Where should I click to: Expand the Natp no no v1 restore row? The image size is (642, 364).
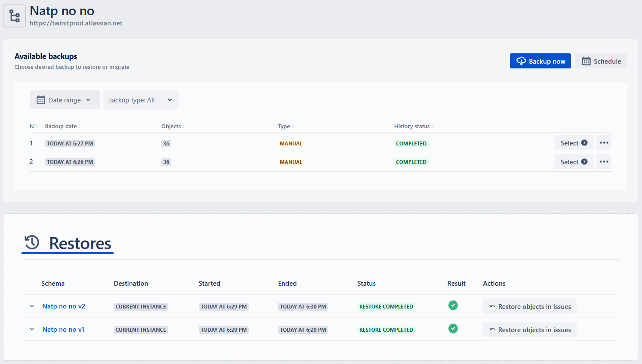point(32,330)
